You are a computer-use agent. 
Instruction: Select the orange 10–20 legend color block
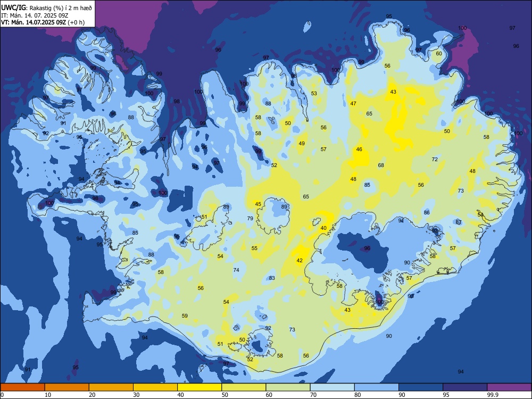pyautogui.click(x=67, y=387)
